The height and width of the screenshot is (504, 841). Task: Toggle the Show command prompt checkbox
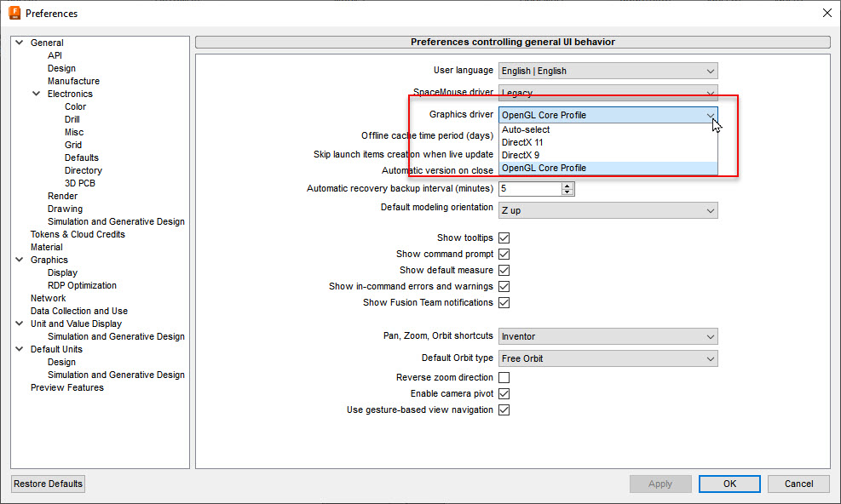pos(504,255)
